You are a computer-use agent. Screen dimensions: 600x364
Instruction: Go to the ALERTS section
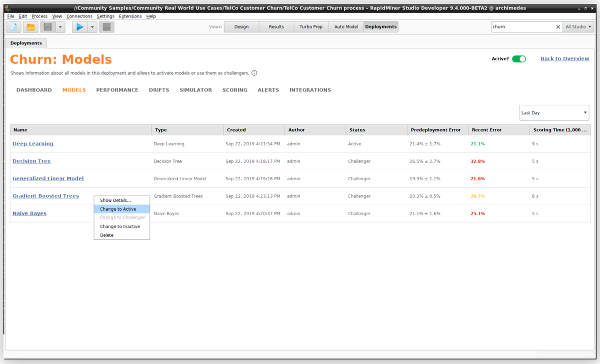click(268, 90)
